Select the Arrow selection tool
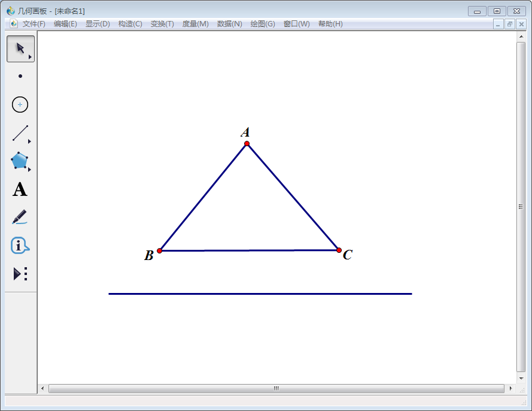This screenshot has height=411, width=532. click(20, 49)
